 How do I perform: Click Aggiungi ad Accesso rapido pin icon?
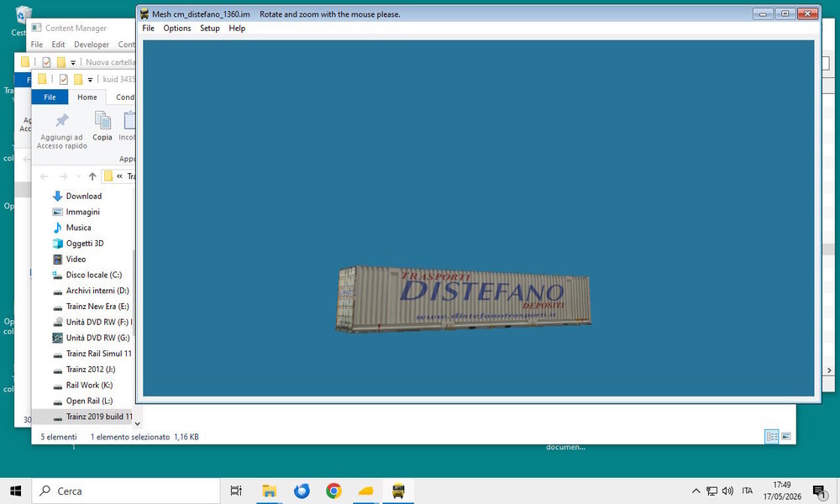pos(62,120)
